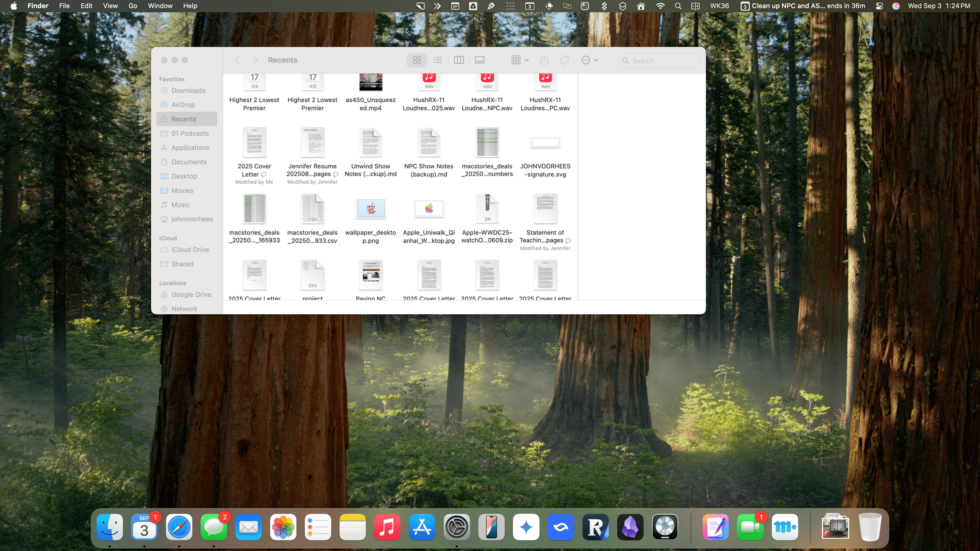Screen dimensions: 980x551
Task: Open Movies in the sidebar
Action: click(187, 190)
